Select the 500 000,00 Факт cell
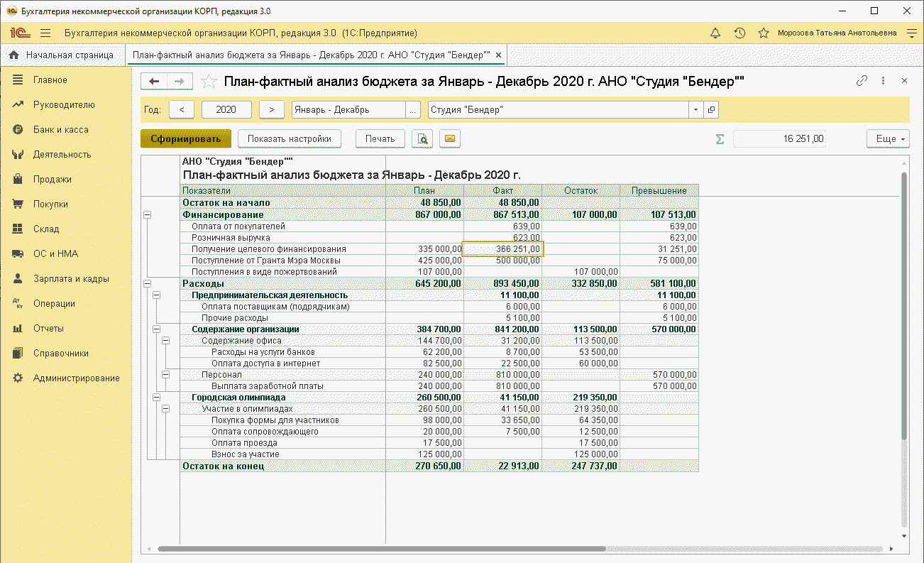Image resolution: width=924 pixels, height=563 pixels. 502,261
